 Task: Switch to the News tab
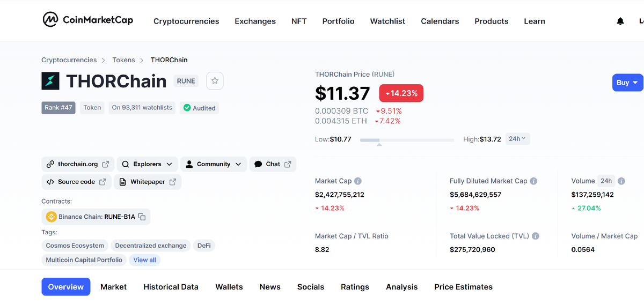(x=270, y=287)
